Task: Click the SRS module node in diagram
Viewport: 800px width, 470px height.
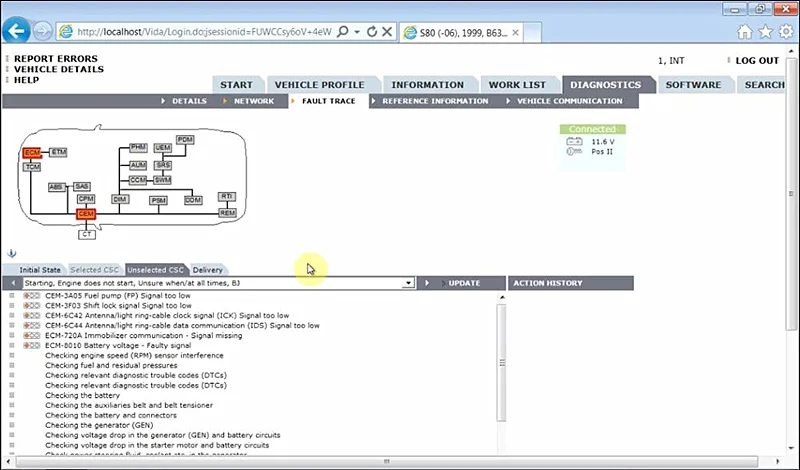Action: (163, 165)
